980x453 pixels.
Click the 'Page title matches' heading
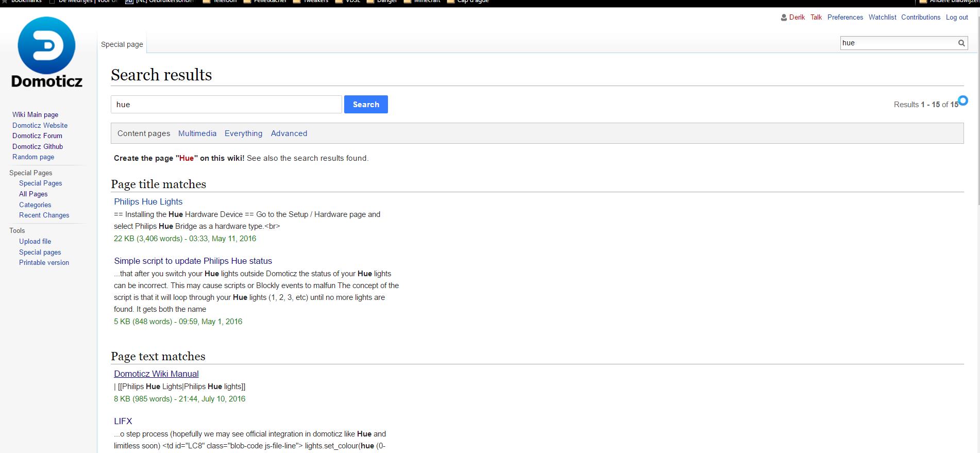[158, 184]
